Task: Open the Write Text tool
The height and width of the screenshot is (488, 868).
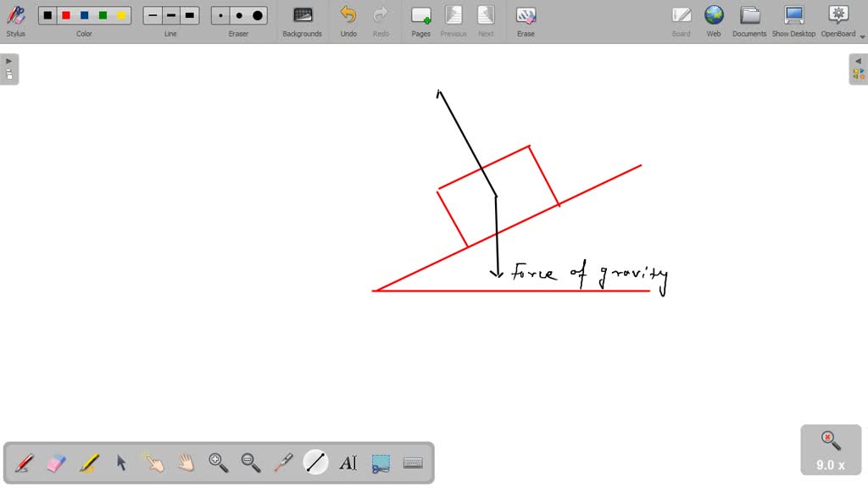Action: click(x=348, y=462)
